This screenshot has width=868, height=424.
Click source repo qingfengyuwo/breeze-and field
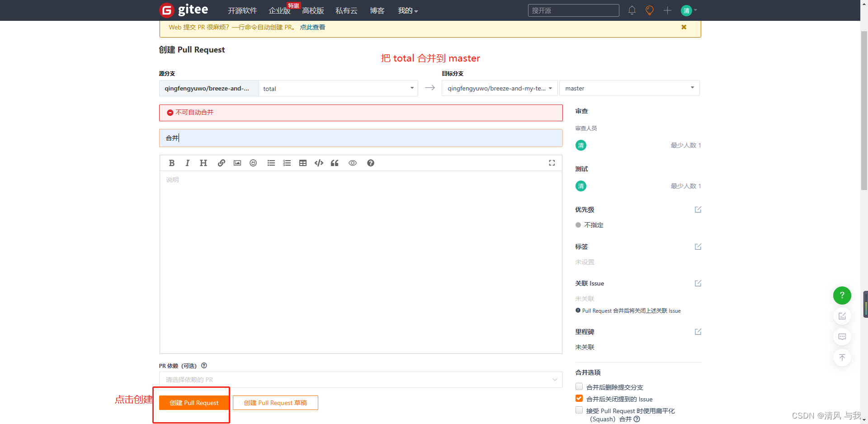click(209, 88)
